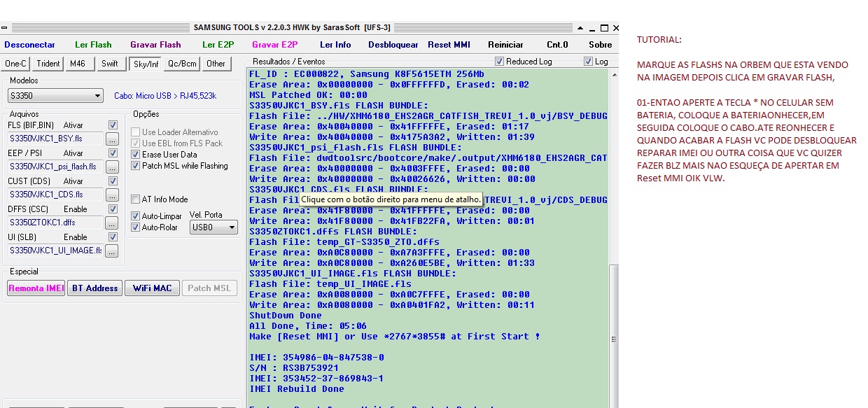Click the Desbloquear button
This screenshot has height=408, width=868.
(393, 45)
